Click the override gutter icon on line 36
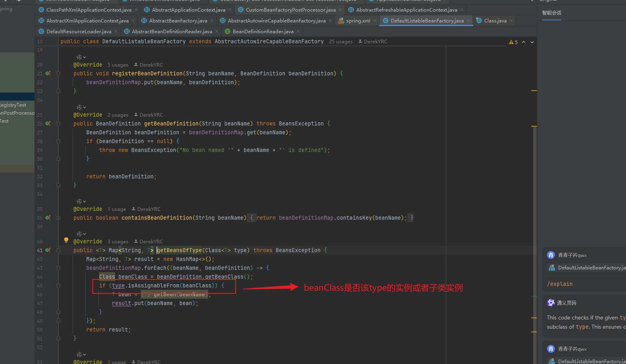The image size is (626, 364). click(48, 218)
